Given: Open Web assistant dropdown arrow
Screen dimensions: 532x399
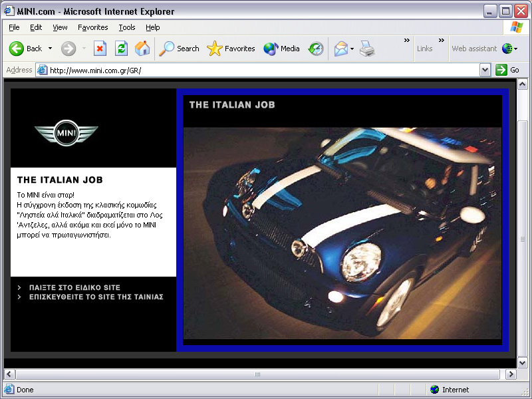Looking at the screenshot, I should 516,49.
